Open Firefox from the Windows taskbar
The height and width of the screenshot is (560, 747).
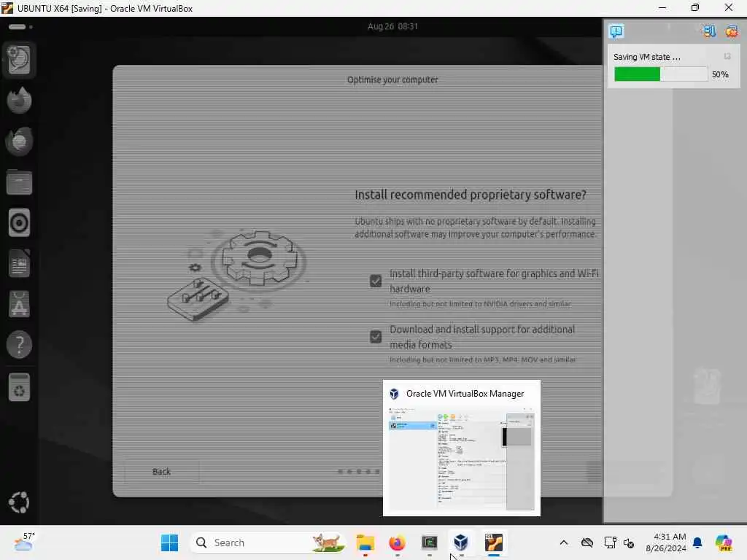click(397, 542)
